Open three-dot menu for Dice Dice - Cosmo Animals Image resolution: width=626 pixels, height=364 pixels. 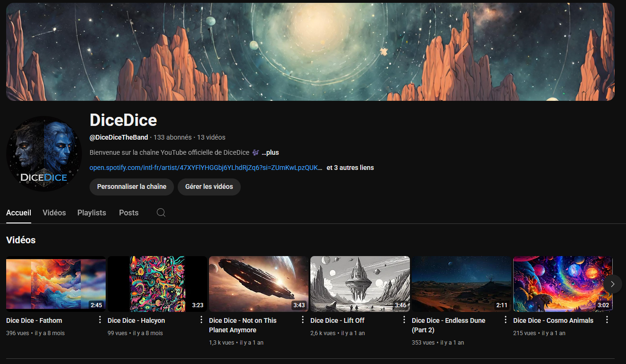[x=607, y=320]
